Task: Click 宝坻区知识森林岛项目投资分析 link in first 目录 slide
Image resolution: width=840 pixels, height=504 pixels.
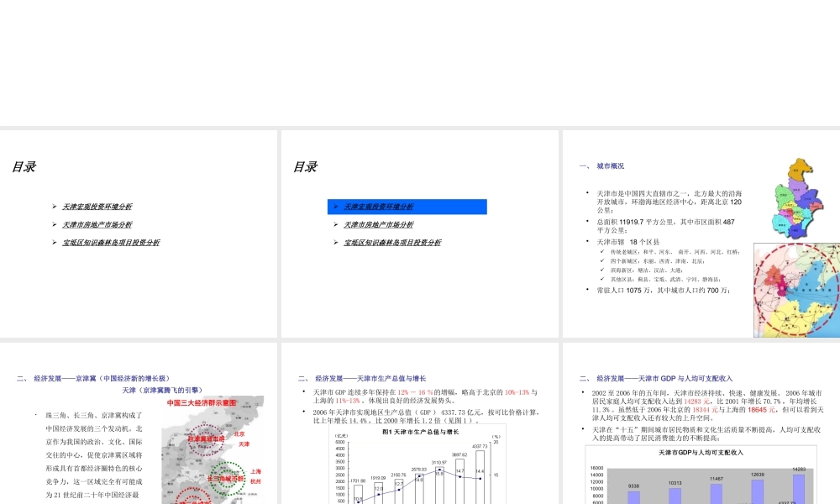Action: tap(111, 243)
